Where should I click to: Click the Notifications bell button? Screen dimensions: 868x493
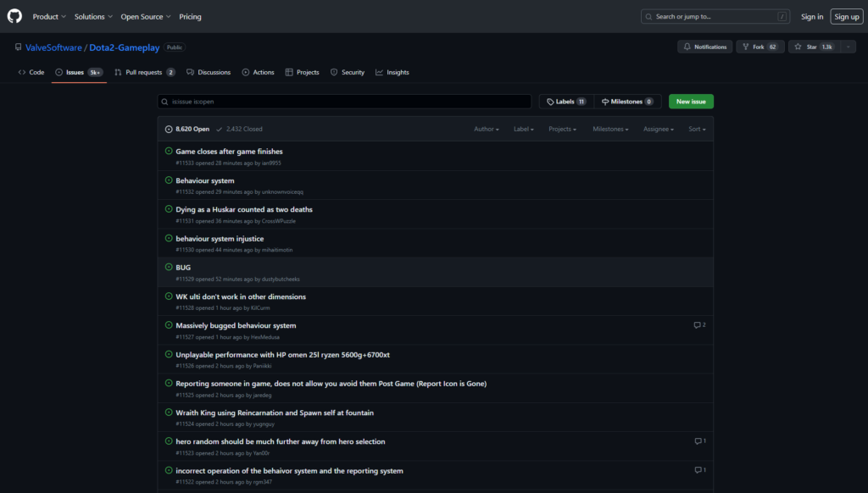coord(705,47)
